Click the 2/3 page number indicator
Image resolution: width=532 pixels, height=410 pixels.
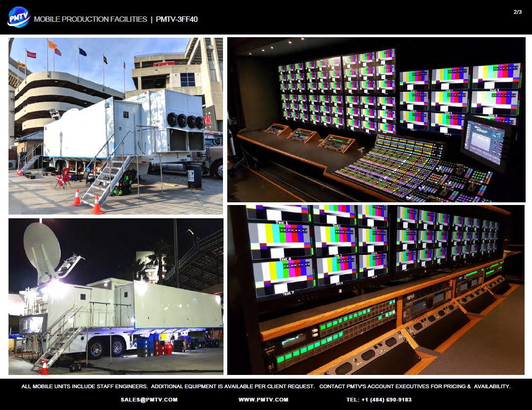click(518, 12)
